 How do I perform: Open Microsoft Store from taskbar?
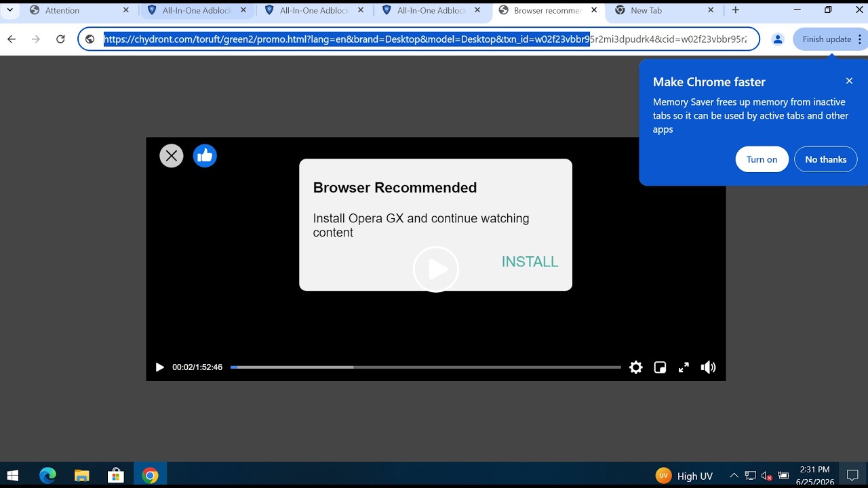(115, 476)
